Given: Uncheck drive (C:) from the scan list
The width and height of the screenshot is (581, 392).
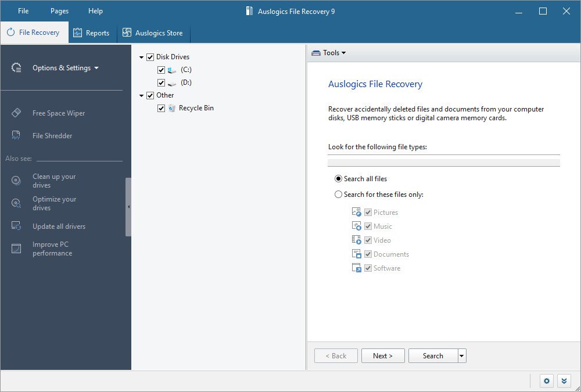Looking at the screenshot, I should click(x=161, y=69).
